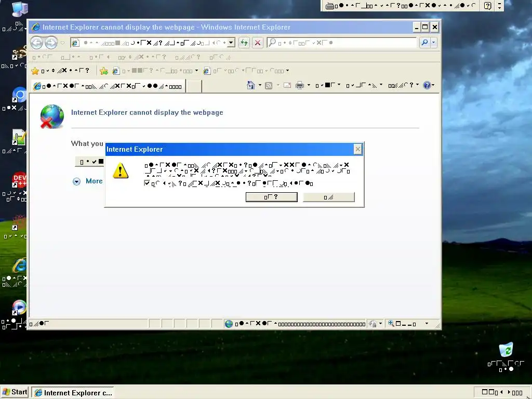
Task: Refresh the page with the green arrows icon
Action: [x=244, y=43]
